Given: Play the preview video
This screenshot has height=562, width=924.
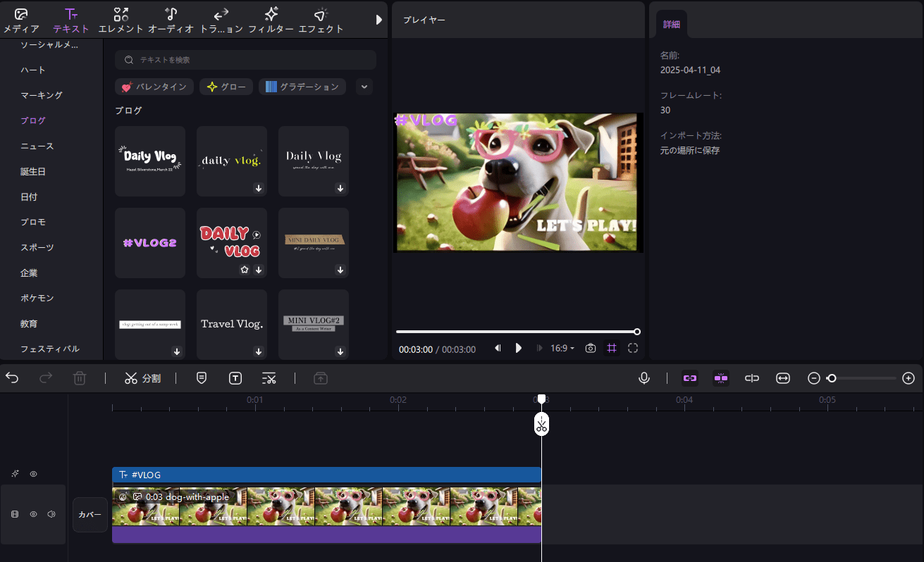Looking at the screenshot, I should (519, 348).
